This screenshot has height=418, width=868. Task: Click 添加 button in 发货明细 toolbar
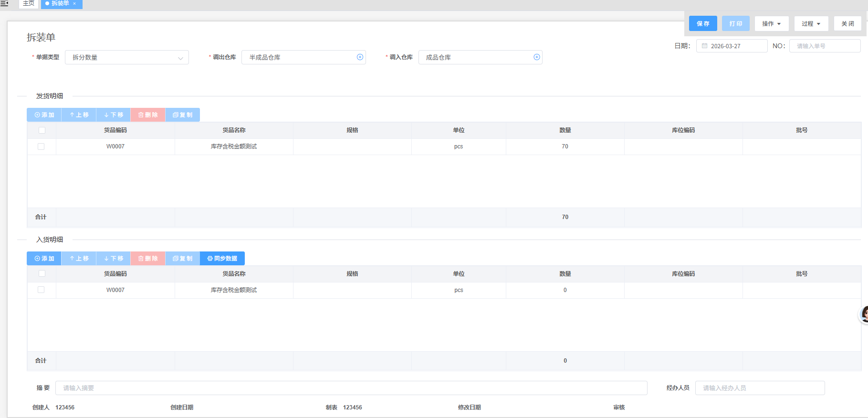(44, 115)
